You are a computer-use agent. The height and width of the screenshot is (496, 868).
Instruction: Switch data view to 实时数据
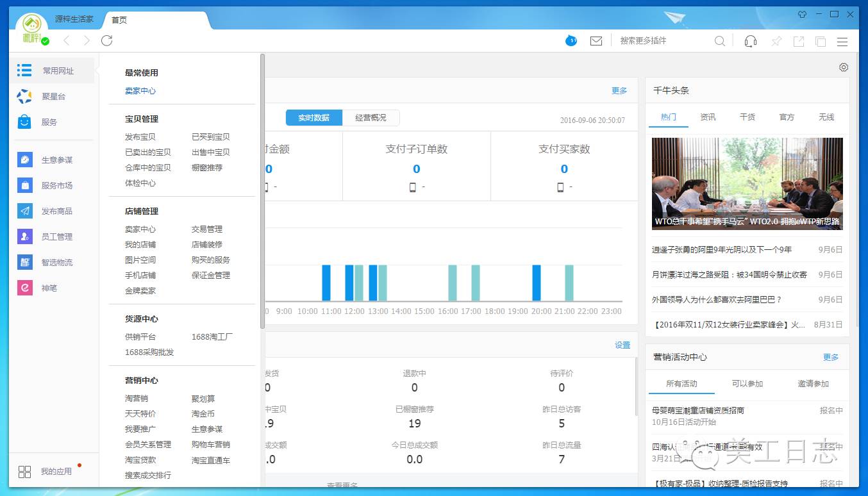[313, 117]
